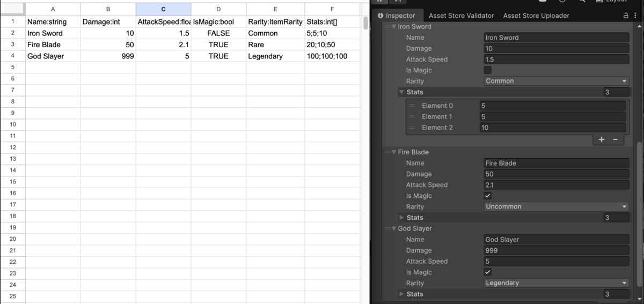This screenshot has width=644, height=304.
Task: Switch to the Asset Store Validator tab
Action: click(461, 16)
